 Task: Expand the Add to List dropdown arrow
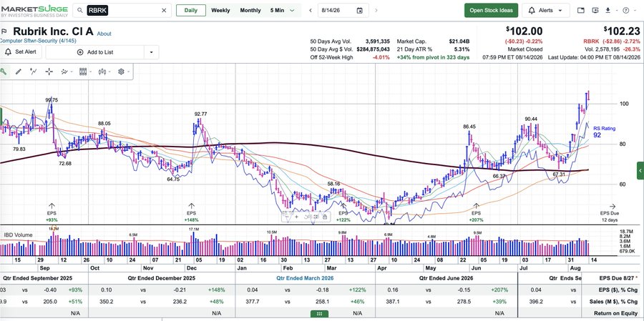click(x=152, y=52)
